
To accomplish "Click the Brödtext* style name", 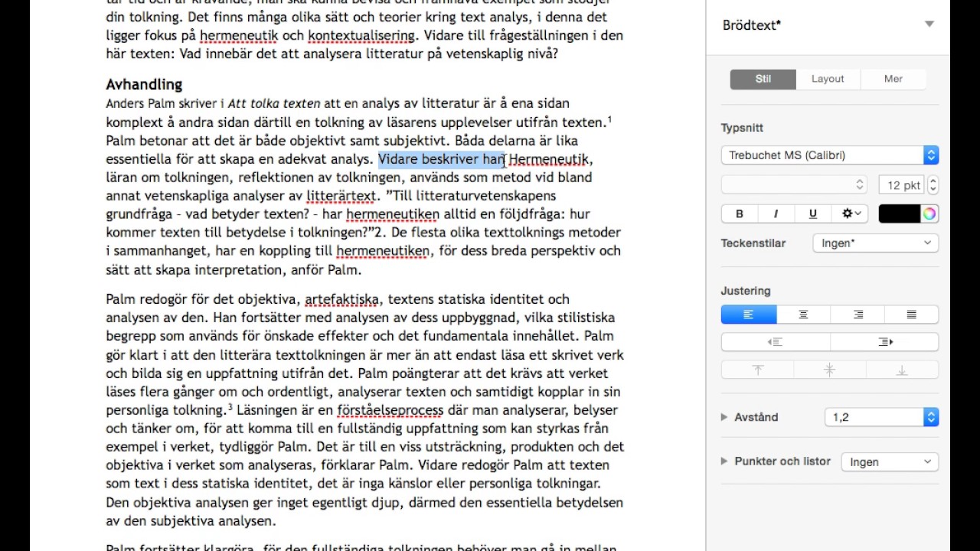I will point(752,25).
